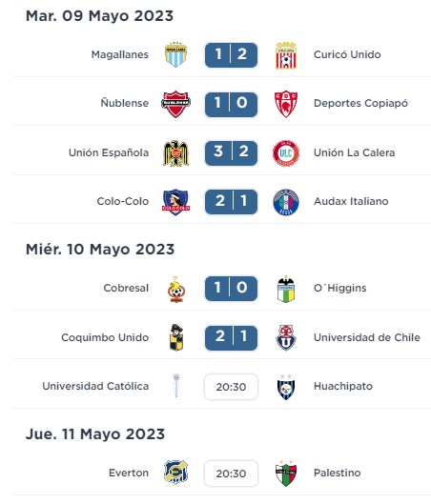This screenshot has height=504, width=431.
Task: Open the Unión Española 3-2 result box
Action: coord(231,153)
